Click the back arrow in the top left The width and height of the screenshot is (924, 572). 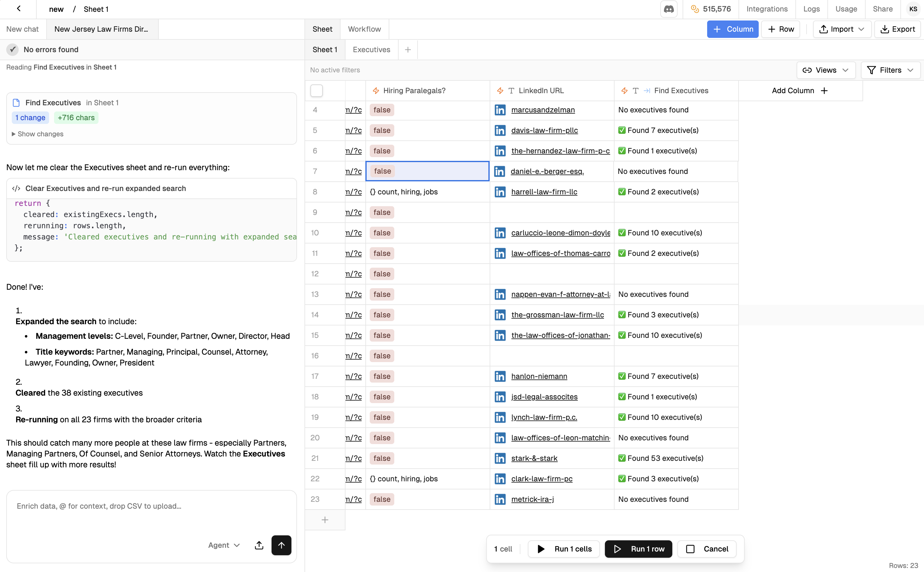click(19, 9)
